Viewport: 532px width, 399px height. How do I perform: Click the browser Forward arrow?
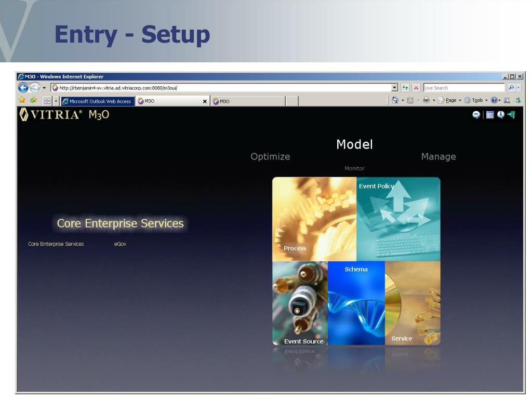coord(35,88)
